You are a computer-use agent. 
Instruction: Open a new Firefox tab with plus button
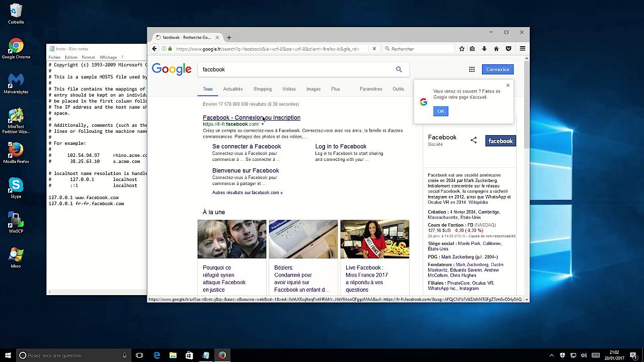[229, 37]
